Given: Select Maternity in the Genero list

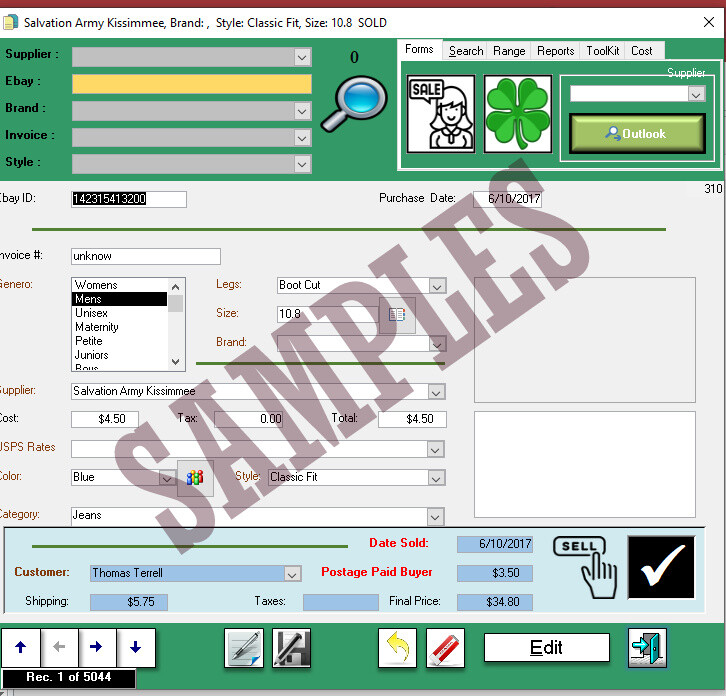Looking at the screenshot, I should click(119, 327).
